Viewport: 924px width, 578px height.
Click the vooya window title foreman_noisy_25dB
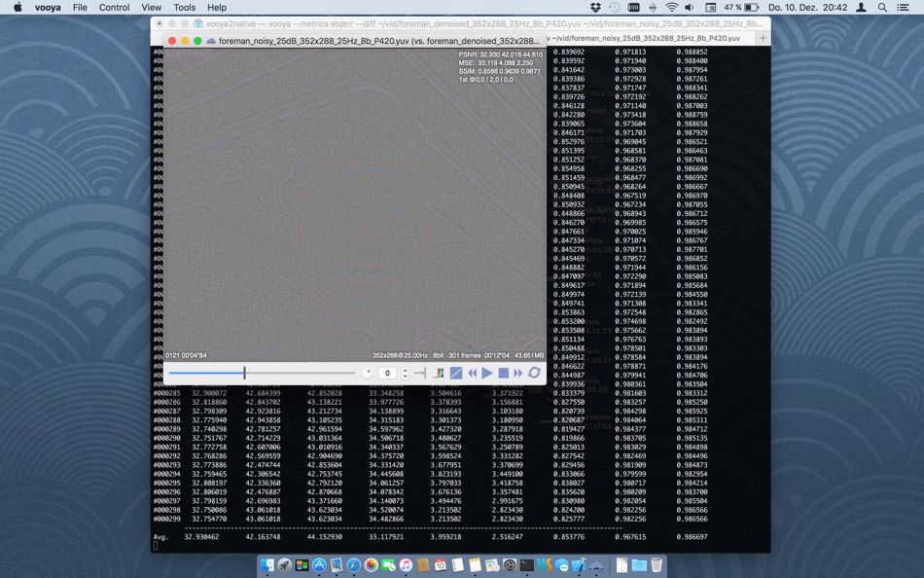click(x=379, y=41)
